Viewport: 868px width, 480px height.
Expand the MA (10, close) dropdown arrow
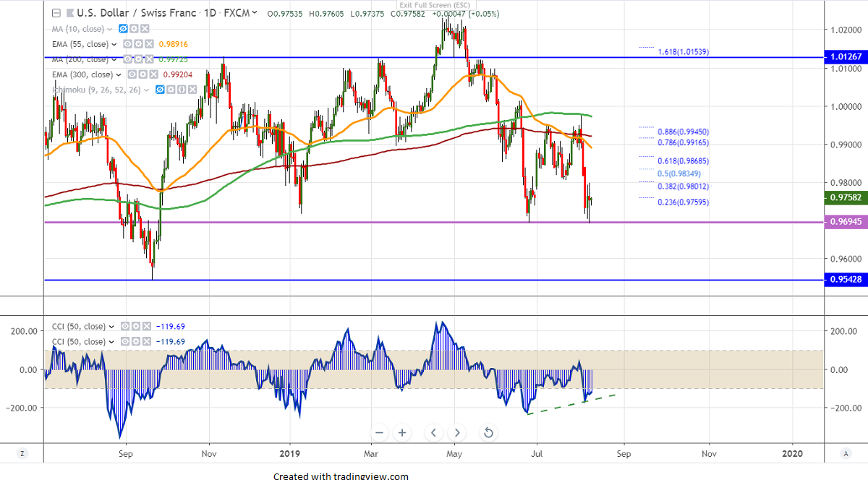pos(110,30)
